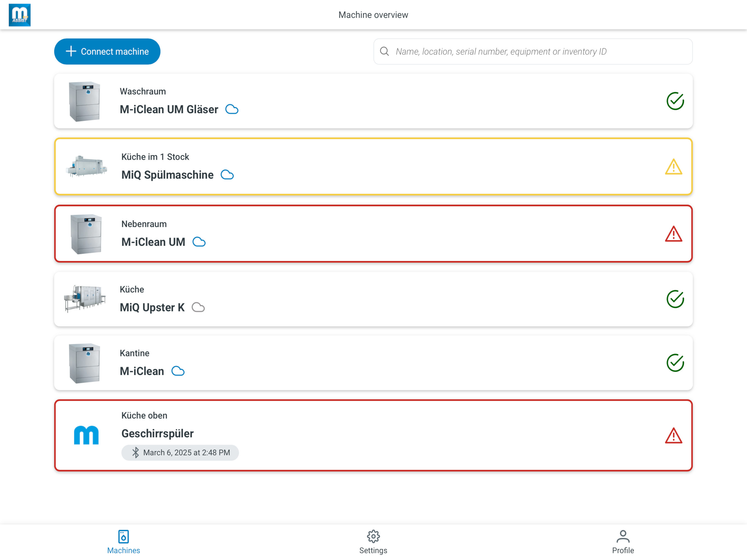Viewport: 747px width, 560px height.
Task: Open the Settings tab
Action: pos(373,542)
